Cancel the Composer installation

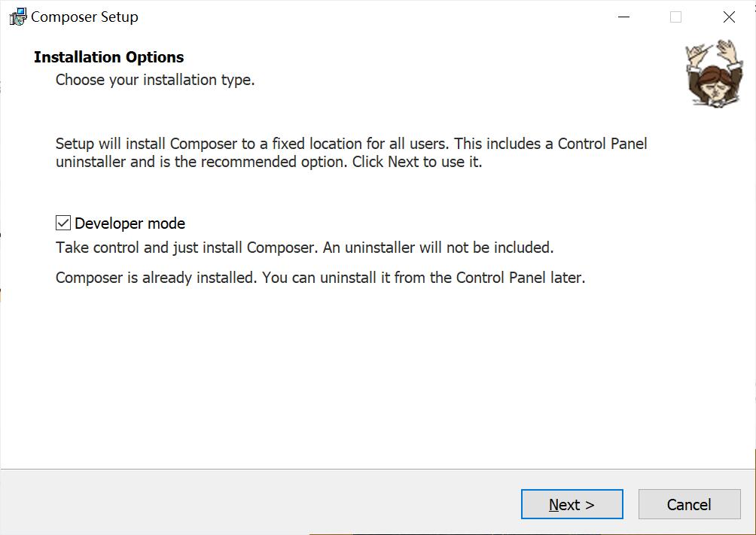pos(689,504)
